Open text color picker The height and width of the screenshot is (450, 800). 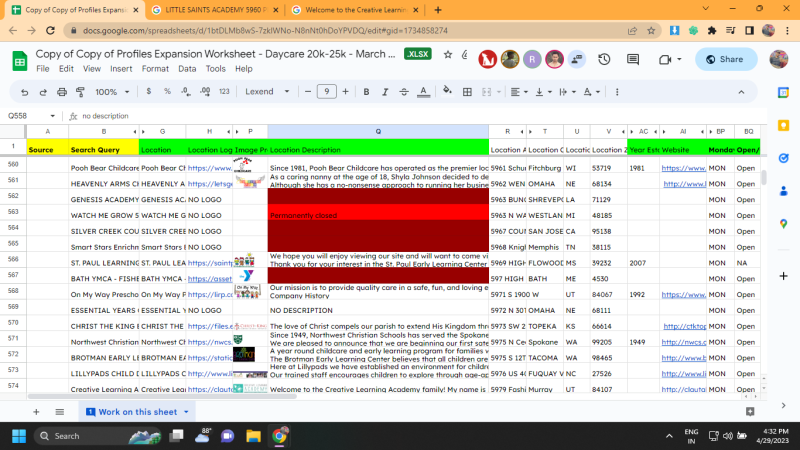coord(423,92)
